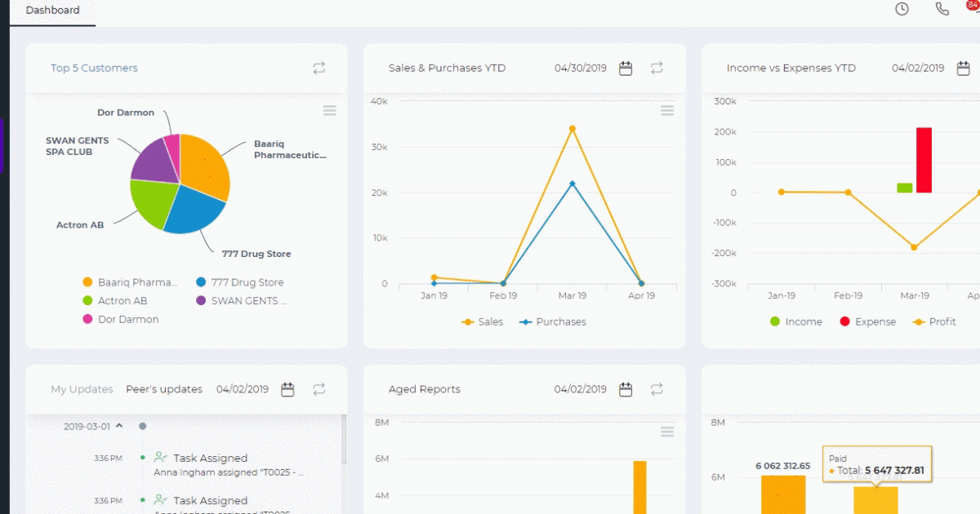Toggle the Expense legend entry
The width and height of the screenshot is (980, 514).
click(868, 322)
